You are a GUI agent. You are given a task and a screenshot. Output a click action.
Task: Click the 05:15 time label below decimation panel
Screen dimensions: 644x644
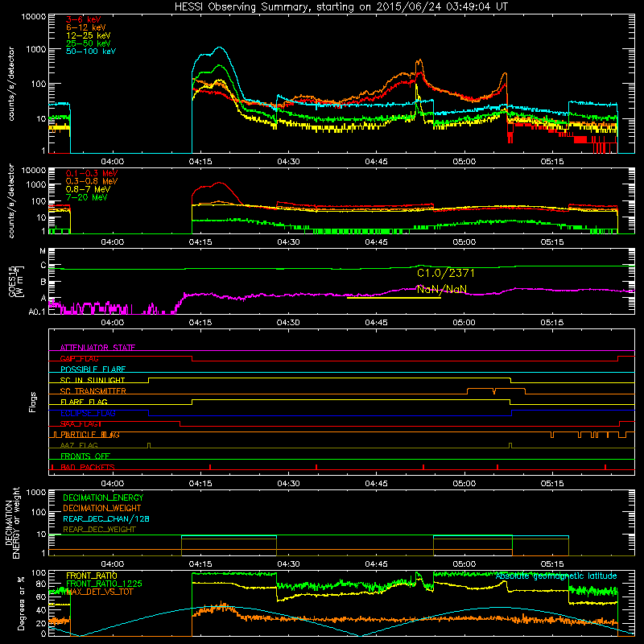[552, 564]
